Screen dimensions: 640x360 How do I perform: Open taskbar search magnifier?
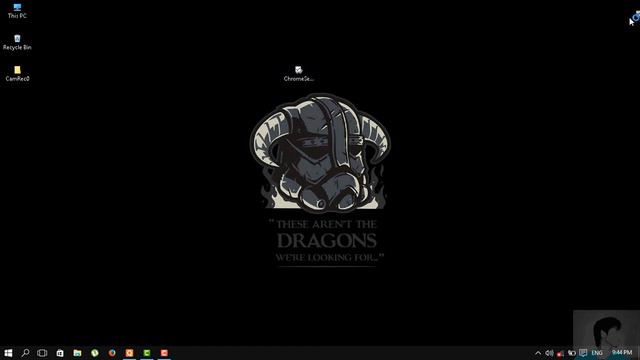coord(25,353)
